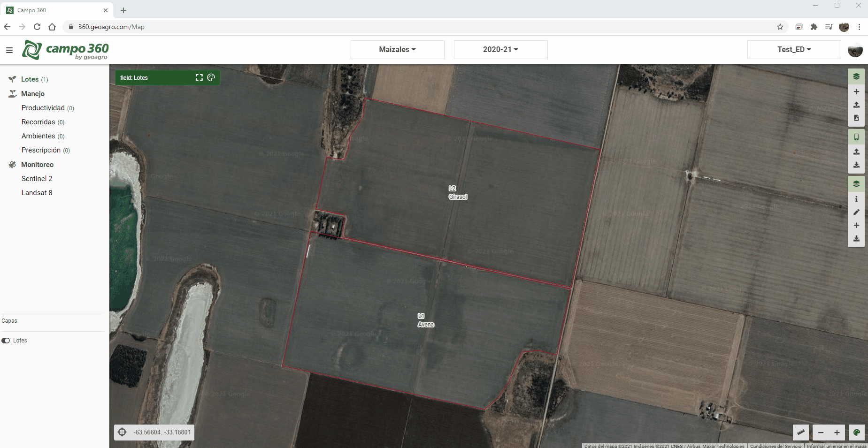Open the Landsat 8 monitoring item

37,193
